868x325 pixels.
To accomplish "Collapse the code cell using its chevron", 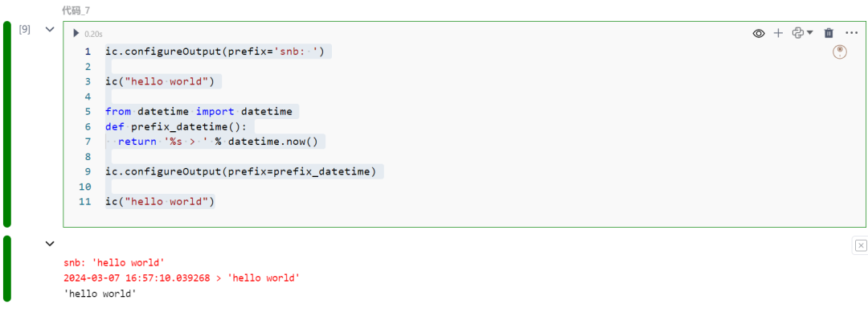I will pos(50,29).
